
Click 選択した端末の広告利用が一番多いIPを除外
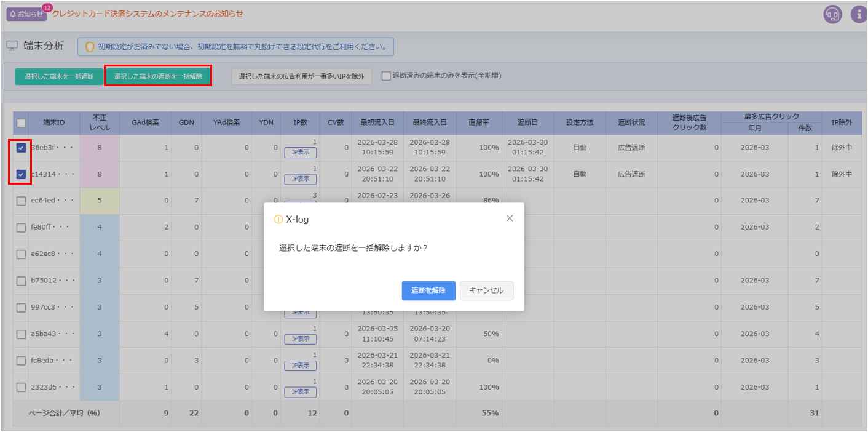301,76
